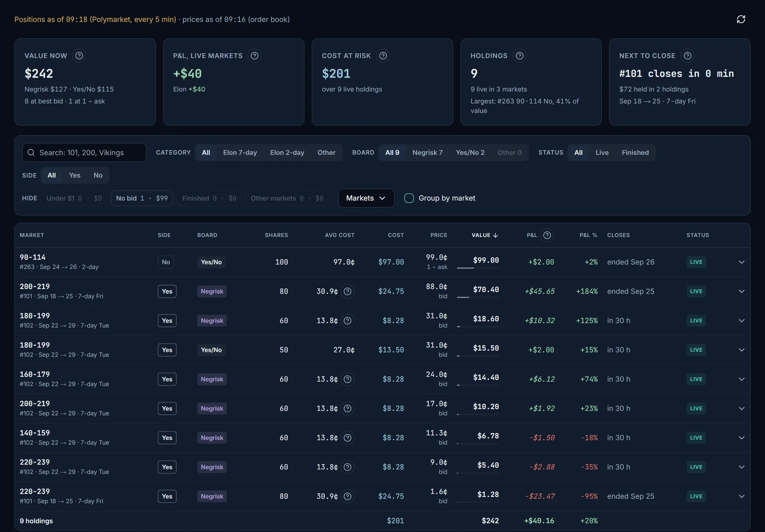Click avg cost info icon in the 140-159 row
This screenshot has width=765, height=532.
coord(347,438)
